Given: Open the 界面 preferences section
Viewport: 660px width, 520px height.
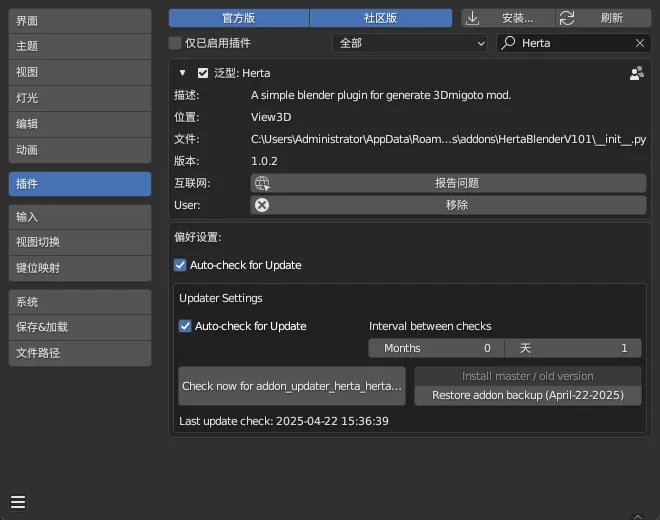Looking at the screenshot, I should tap(80, 21).
